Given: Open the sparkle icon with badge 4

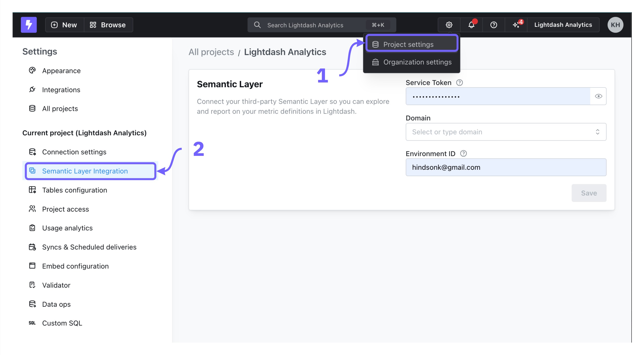Looking at the screenshot, I should 516,25.
